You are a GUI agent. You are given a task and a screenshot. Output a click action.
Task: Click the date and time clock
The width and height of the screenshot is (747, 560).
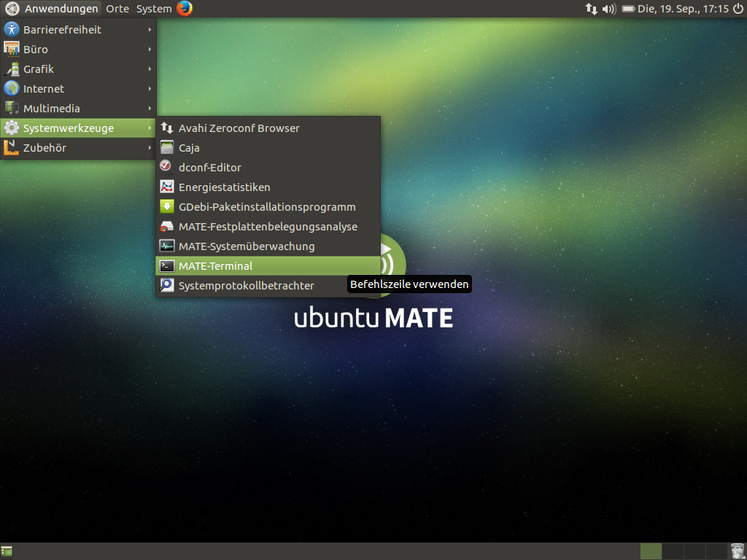click(683, 9)
